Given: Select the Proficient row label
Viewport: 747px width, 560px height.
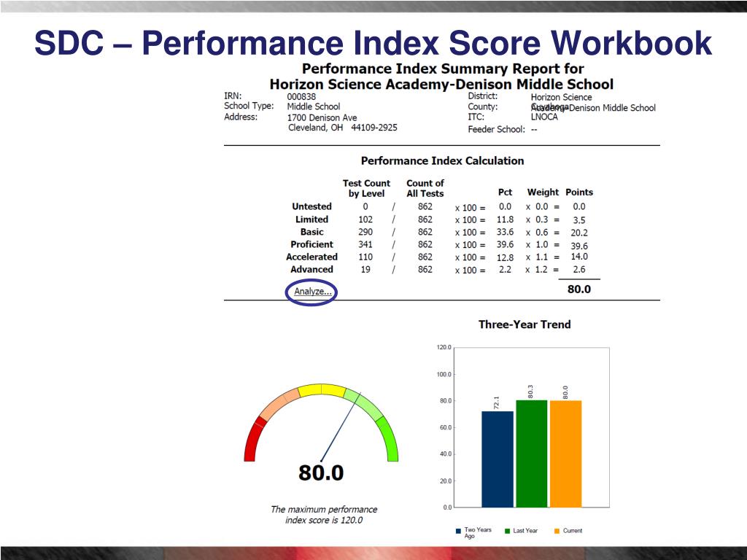Looking at the screenshot, I should pos(311,244).
